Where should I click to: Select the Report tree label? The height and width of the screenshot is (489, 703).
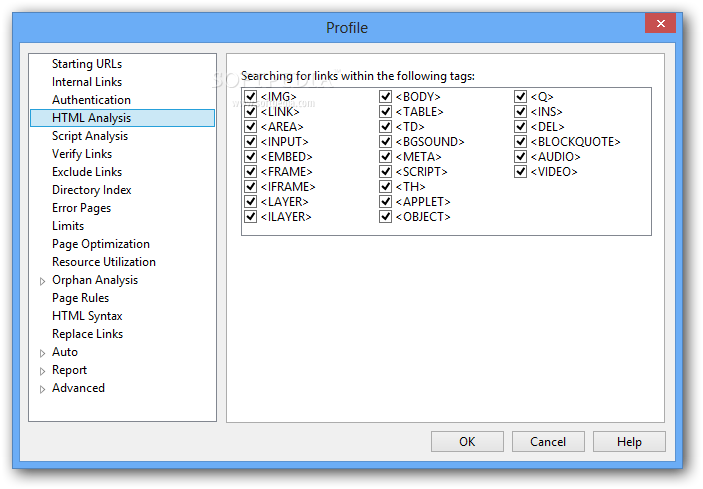coord(69,370)
